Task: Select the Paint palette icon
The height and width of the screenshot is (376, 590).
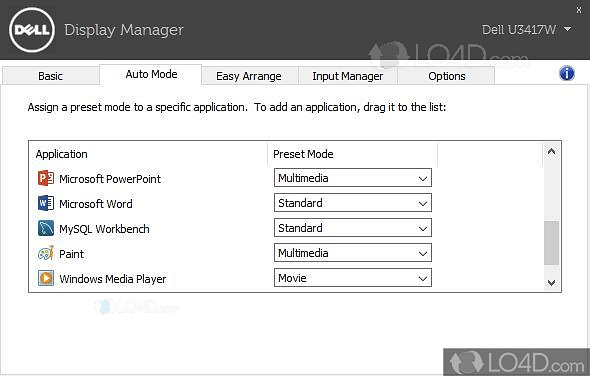Action: pos(46,253)
